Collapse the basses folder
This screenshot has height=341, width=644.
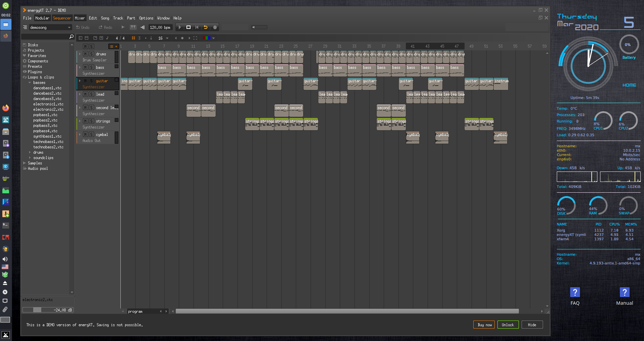pos(30,83)
